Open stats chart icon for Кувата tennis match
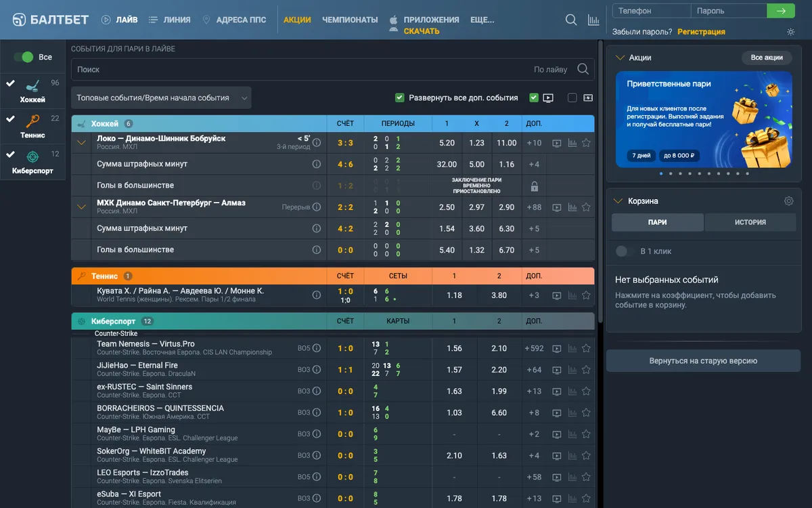The width and height of the screenshot is (812, 508). (572, 295)
